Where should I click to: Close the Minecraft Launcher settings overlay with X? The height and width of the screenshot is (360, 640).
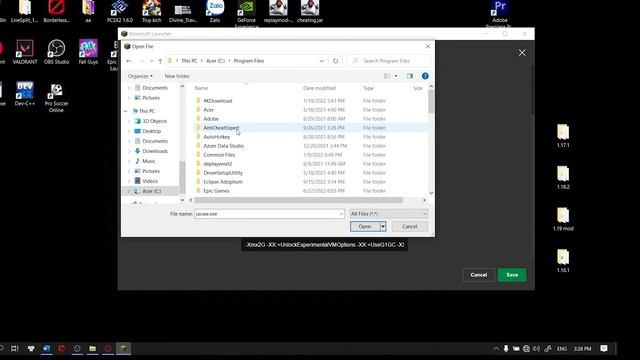point(522,53)
